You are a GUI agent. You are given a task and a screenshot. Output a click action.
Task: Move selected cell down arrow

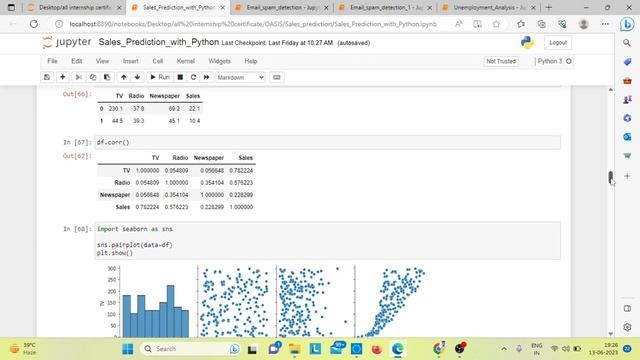coord(137,77)
